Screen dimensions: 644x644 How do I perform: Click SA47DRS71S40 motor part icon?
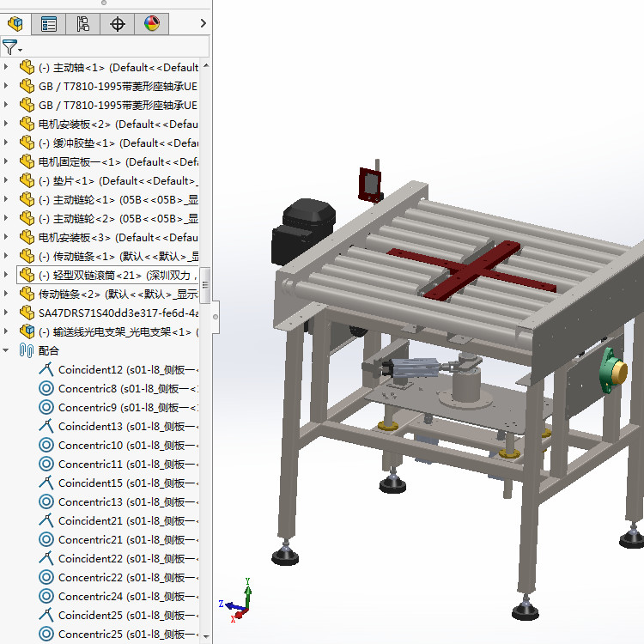[x=27, y=313]
